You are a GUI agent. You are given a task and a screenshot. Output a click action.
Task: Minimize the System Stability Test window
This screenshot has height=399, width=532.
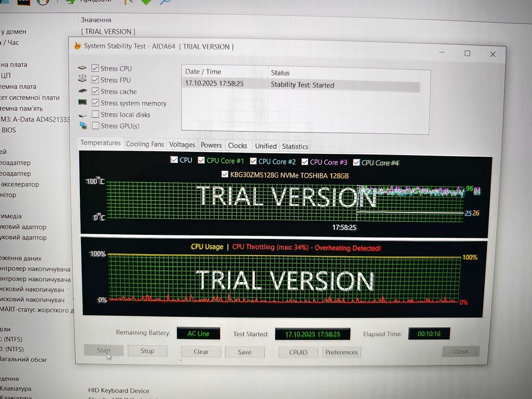pos(442,52)
